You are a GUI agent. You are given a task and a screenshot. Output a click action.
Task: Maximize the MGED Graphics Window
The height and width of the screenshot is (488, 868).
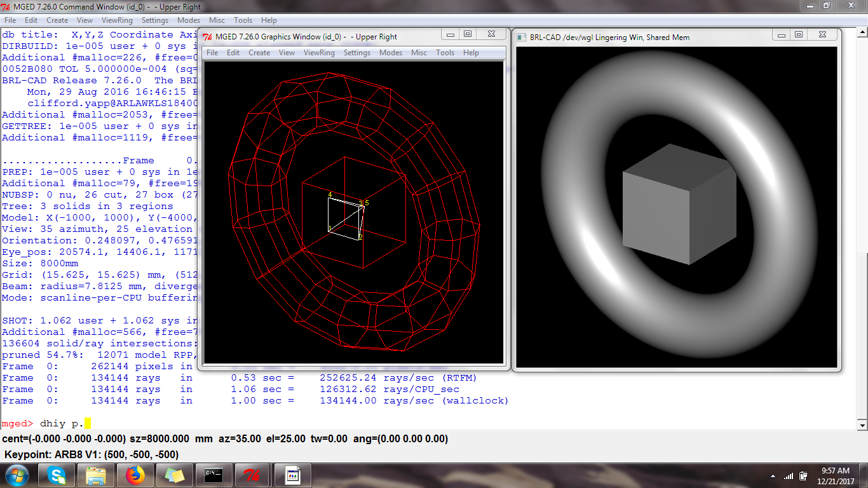point(468,35)
